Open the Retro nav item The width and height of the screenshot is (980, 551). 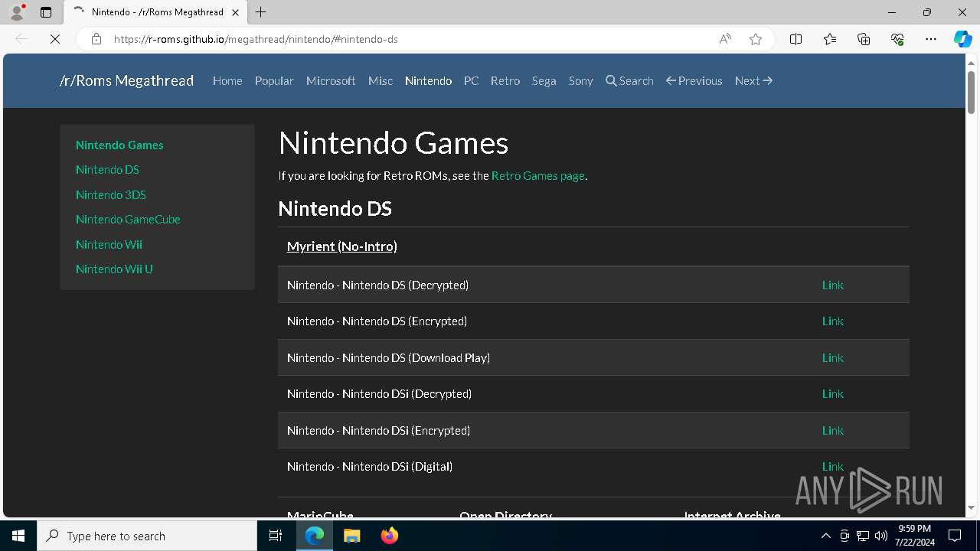pyautogui.click(x=505, y=80)
